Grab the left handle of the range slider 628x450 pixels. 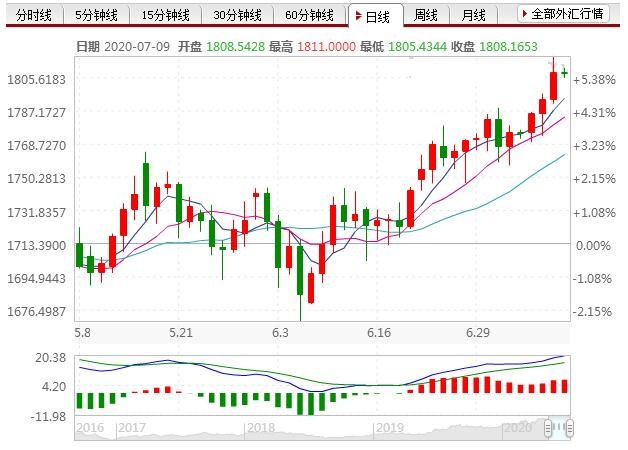click(548, 428)
